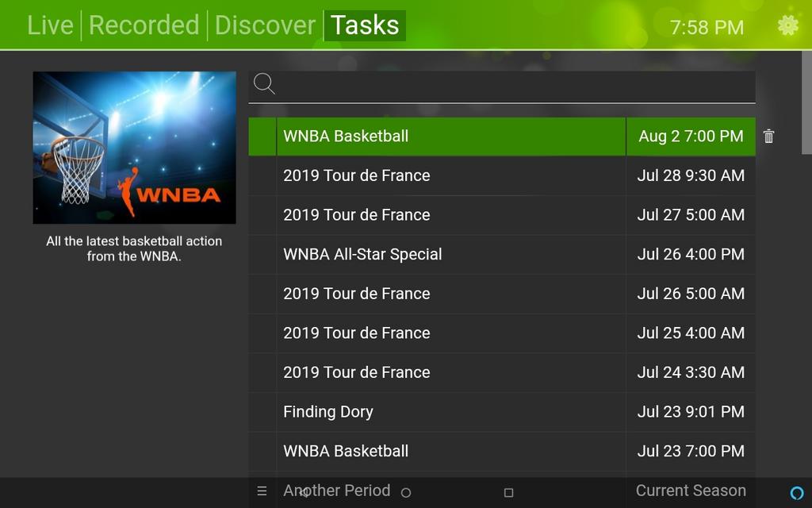Open the Discover tab

pyautogui.click(x=265, y=25)
